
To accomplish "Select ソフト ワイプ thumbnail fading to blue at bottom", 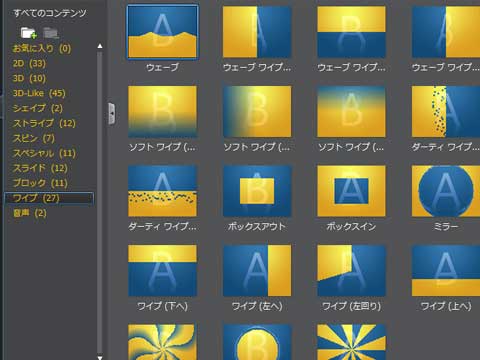I will click(162, 112).
